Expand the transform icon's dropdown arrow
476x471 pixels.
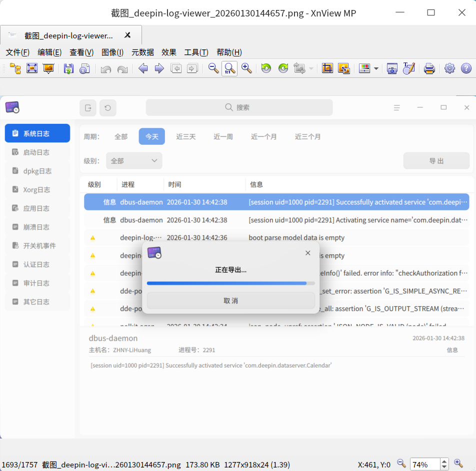(311, 68)
